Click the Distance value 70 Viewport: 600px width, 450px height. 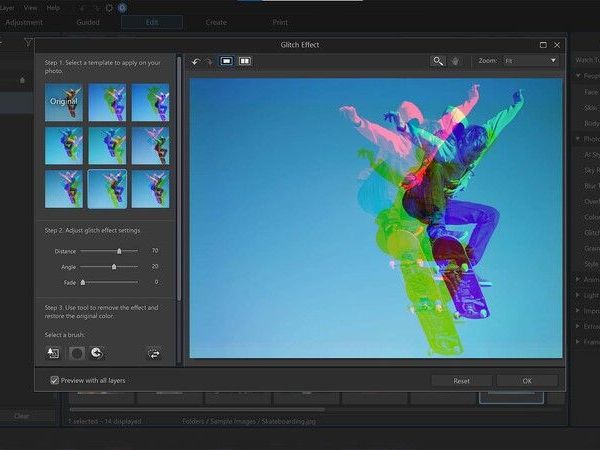[x=155, y=251]
